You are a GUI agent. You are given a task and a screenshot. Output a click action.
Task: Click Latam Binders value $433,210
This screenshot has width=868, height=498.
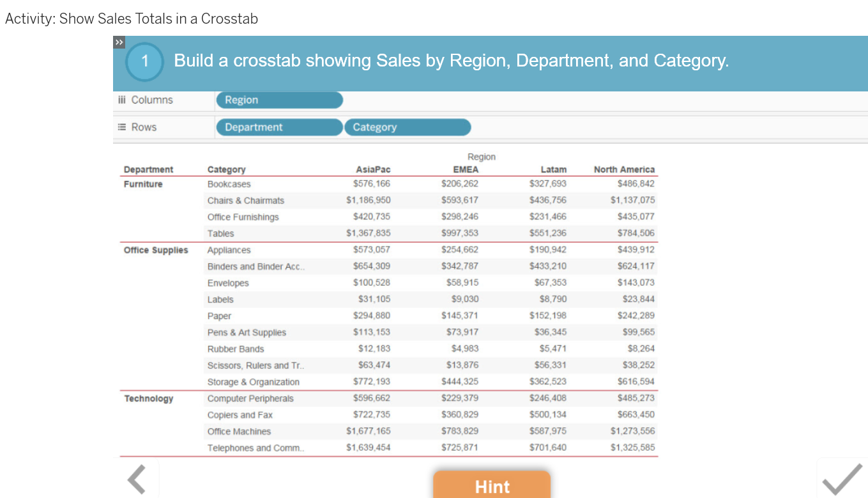coord(548,267)
